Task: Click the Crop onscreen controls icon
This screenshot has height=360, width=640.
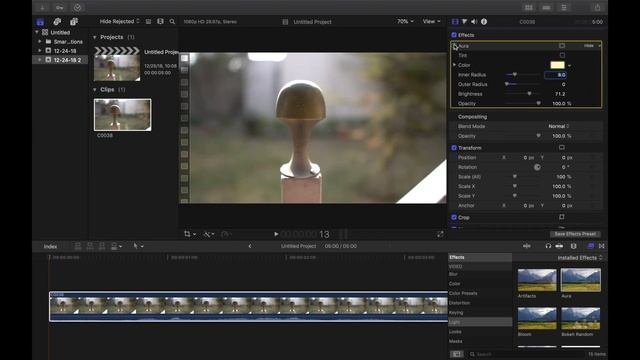Action: pos(562,217)
